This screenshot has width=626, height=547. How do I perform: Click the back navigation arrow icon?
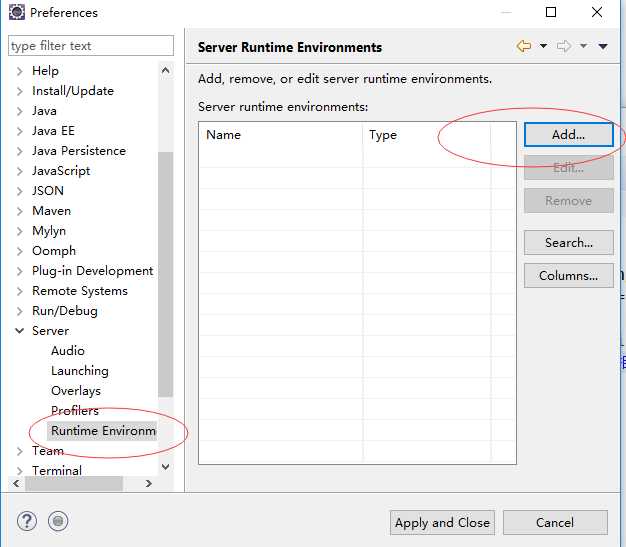[x=523, y=46]
